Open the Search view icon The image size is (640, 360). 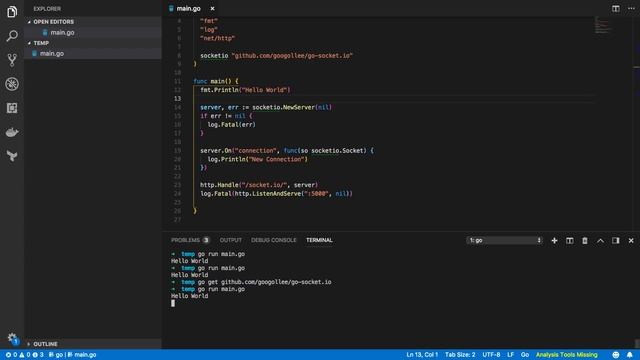(x=12, y=36)
